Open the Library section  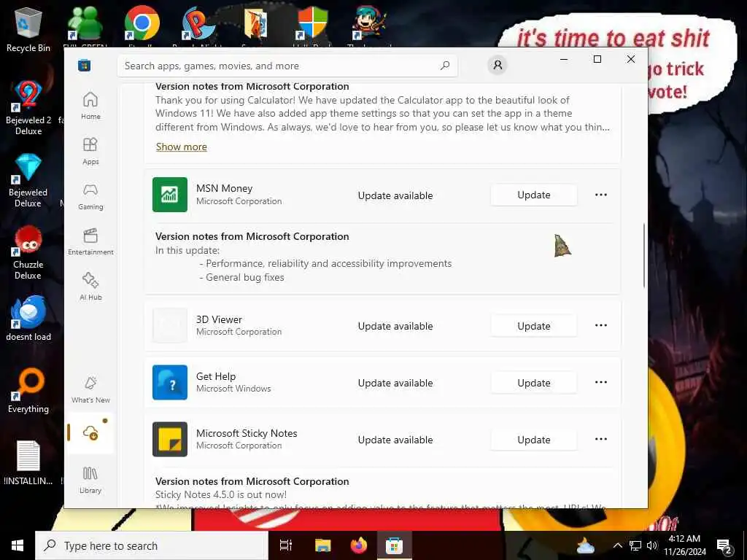pos(90,480)
